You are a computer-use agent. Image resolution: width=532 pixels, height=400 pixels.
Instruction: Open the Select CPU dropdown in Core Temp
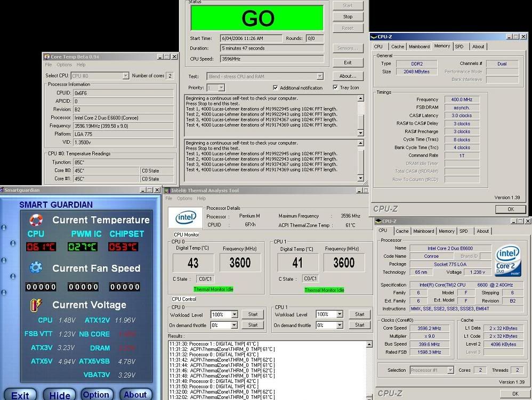[125, 76]
